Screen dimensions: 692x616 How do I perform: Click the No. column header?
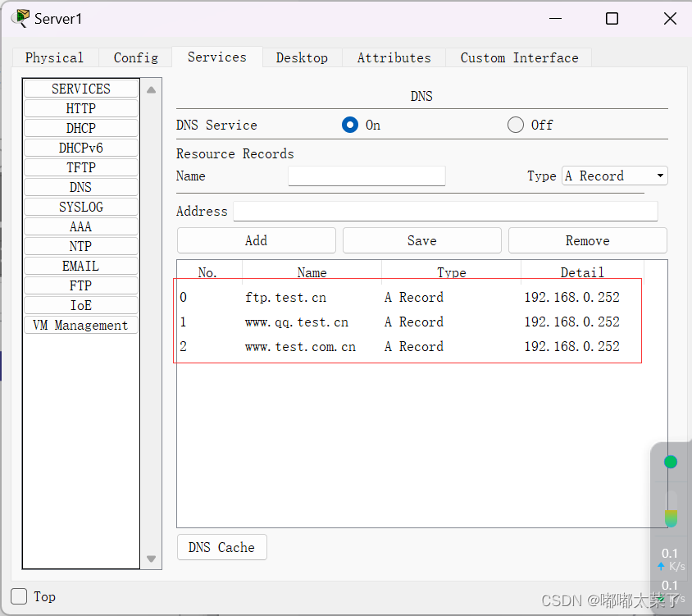(207, 272)
